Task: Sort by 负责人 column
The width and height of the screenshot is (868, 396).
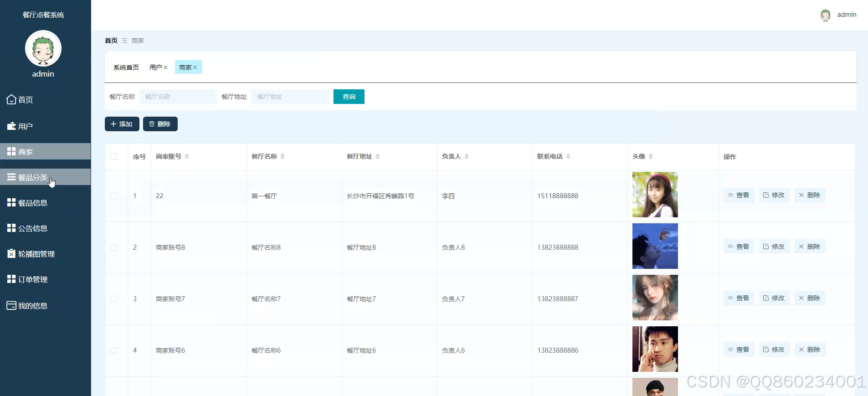Action: pos(467,156)
